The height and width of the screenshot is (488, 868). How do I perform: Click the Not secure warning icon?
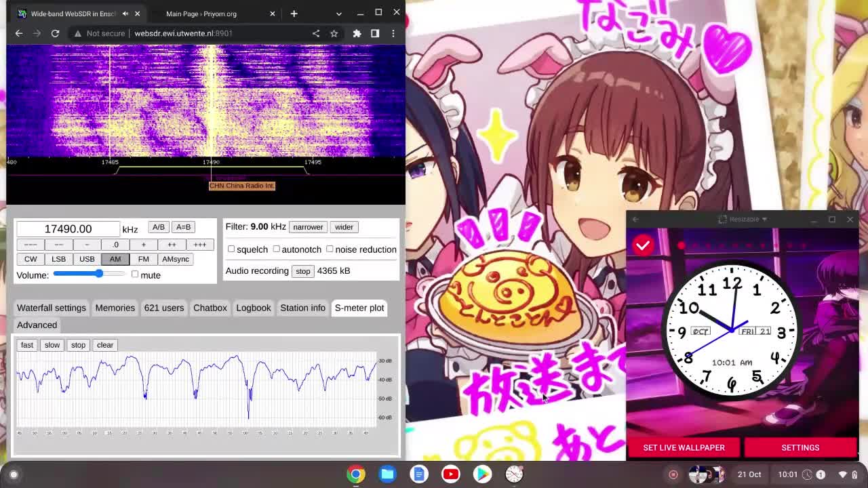(x=78, y=33)
